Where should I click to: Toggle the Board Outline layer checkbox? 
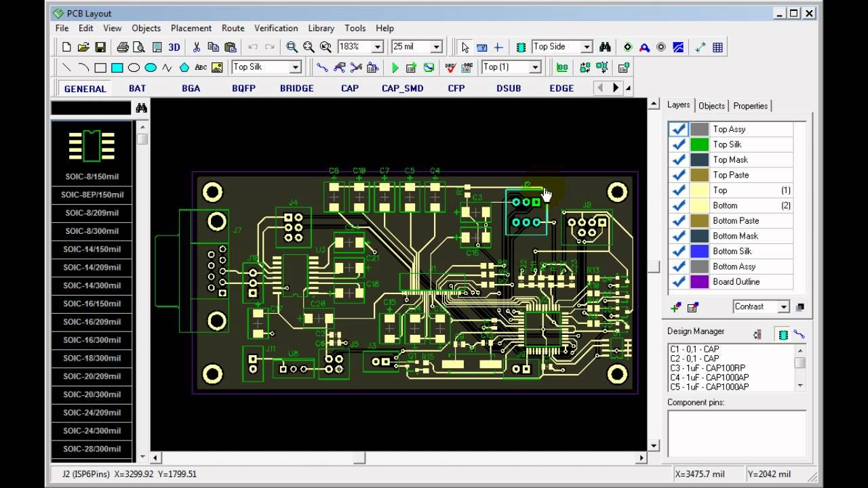coord(678,282)
